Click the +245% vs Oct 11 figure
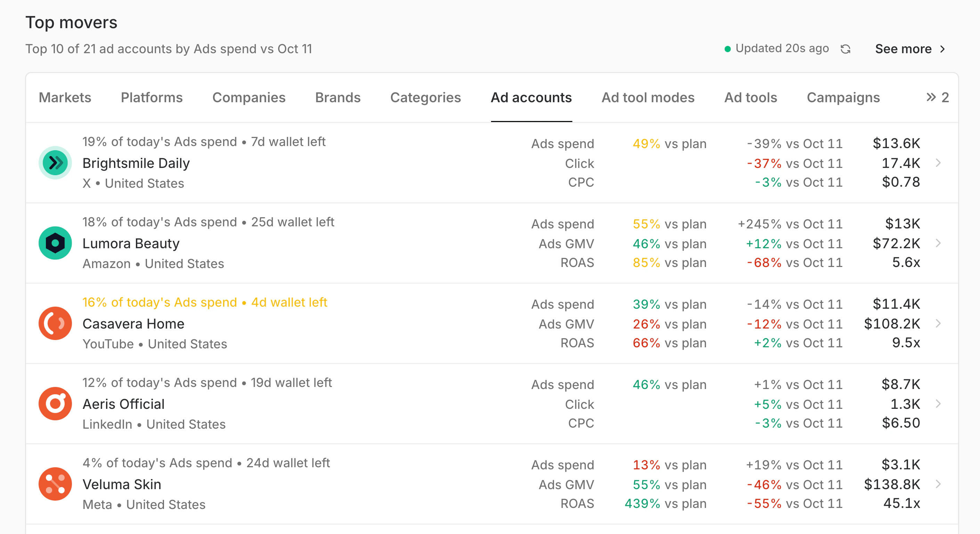 pyautogui.click(x=790, y=224)
